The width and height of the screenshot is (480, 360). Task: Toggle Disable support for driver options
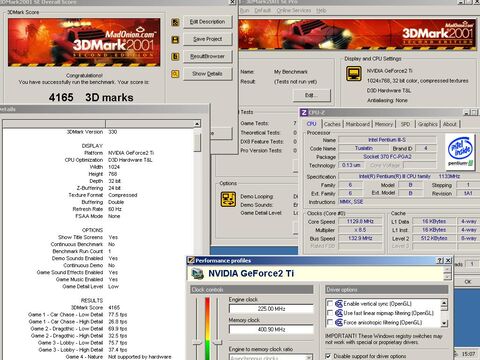click(328, 356)
